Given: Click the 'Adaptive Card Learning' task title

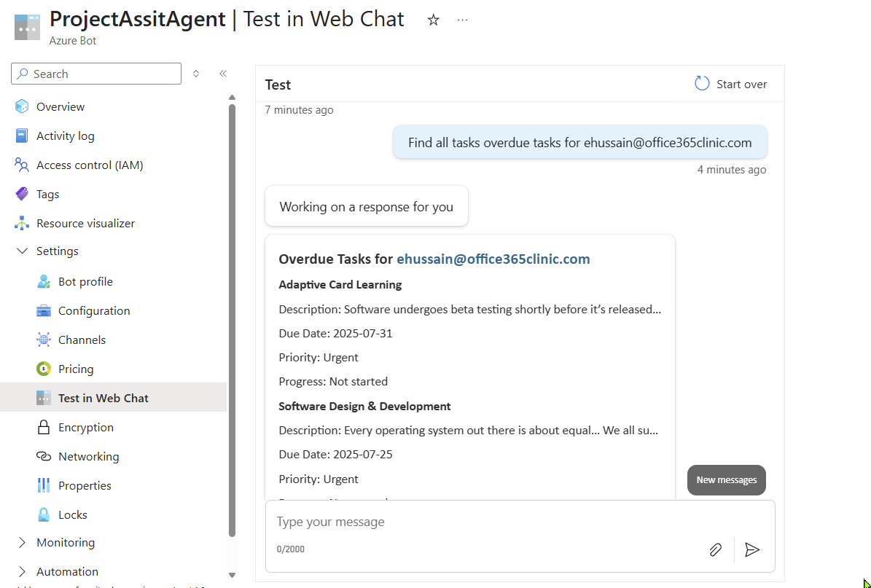Looking at the screenshot, I should (340, 284).
